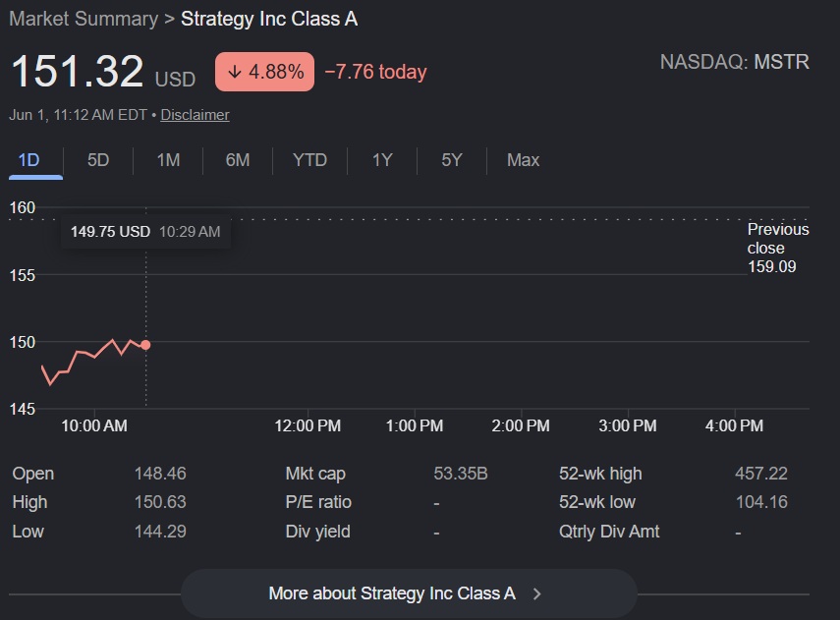Click the 10:00 AM axis label
840x620 pixels.
coord(94,425)
